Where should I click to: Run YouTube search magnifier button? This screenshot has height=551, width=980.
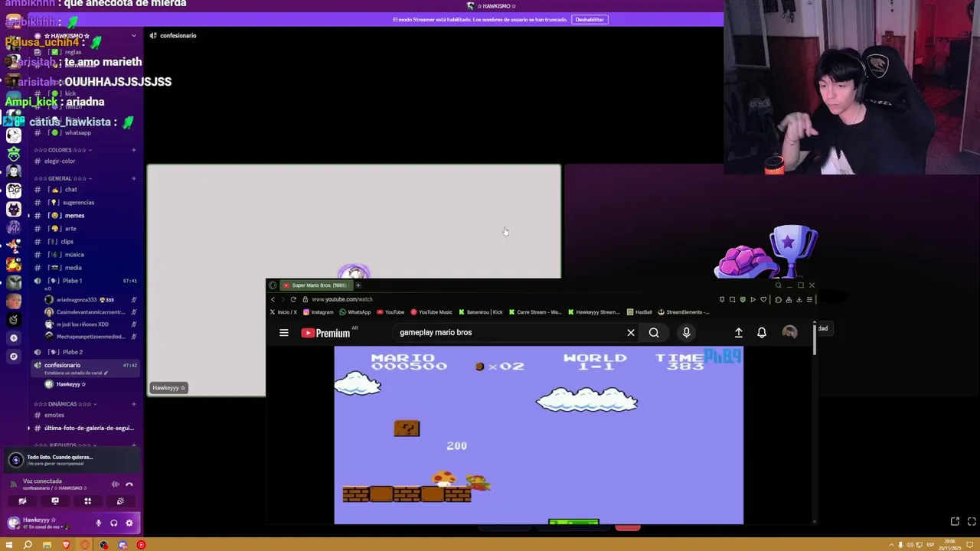pyautogui.click(x=654, y=333)
